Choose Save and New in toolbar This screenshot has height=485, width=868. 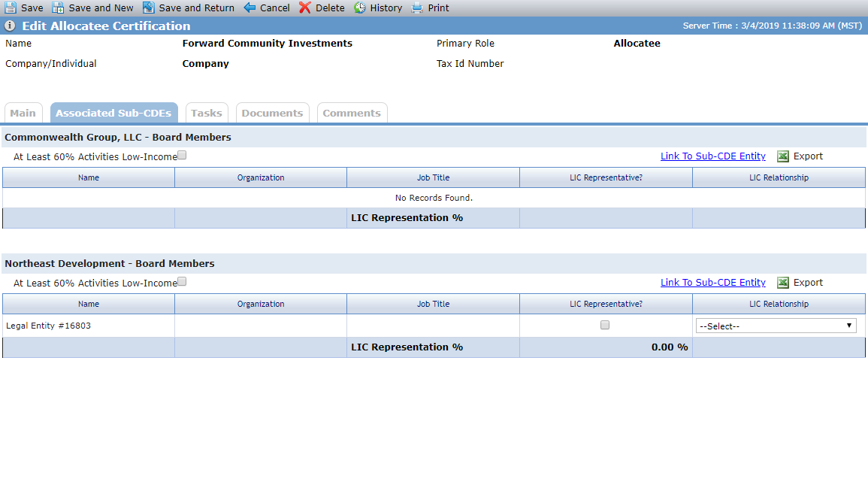click(x=101, y=8)
